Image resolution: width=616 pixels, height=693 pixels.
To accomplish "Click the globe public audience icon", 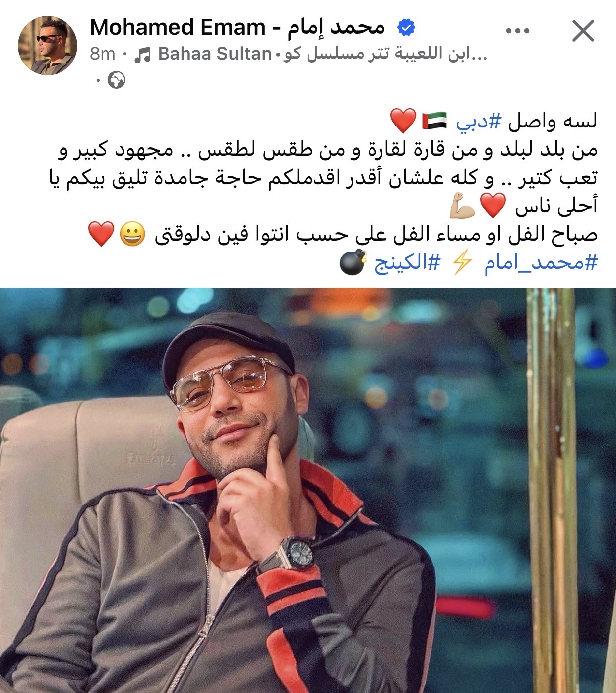I will pos(117,80).
